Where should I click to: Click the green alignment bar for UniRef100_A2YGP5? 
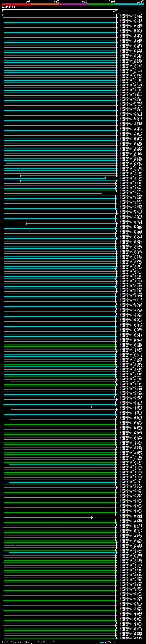(x=61, y=191)
